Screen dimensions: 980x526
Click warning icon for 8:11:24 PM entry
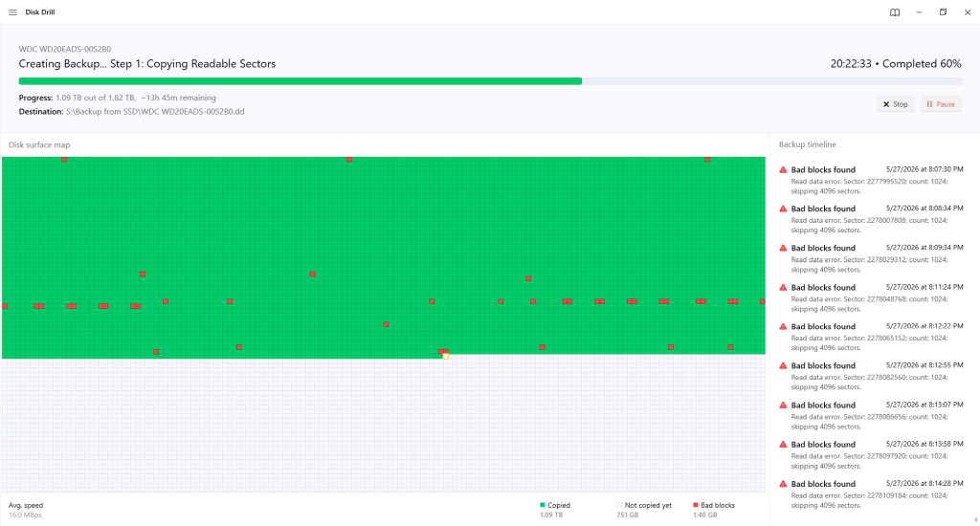point(783,287)
